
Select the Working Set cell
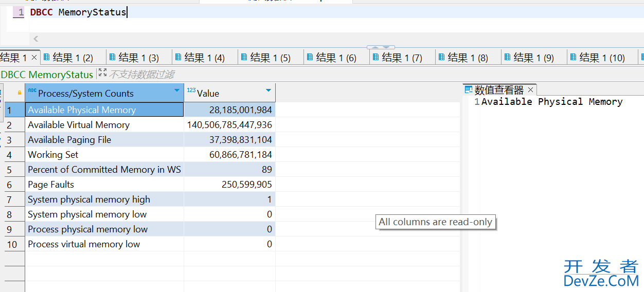(x=104, y=154)
